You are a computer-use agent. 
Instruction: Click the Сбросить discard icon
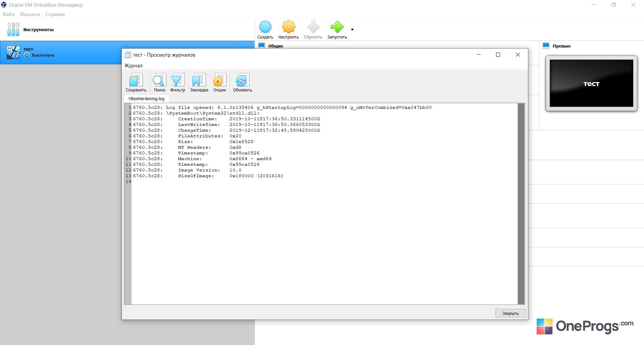pos(313,29)
